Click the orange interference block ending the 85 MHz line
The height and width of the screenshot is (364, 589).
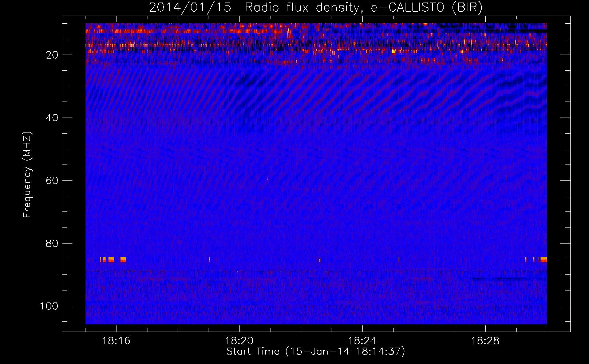(543, 260)
